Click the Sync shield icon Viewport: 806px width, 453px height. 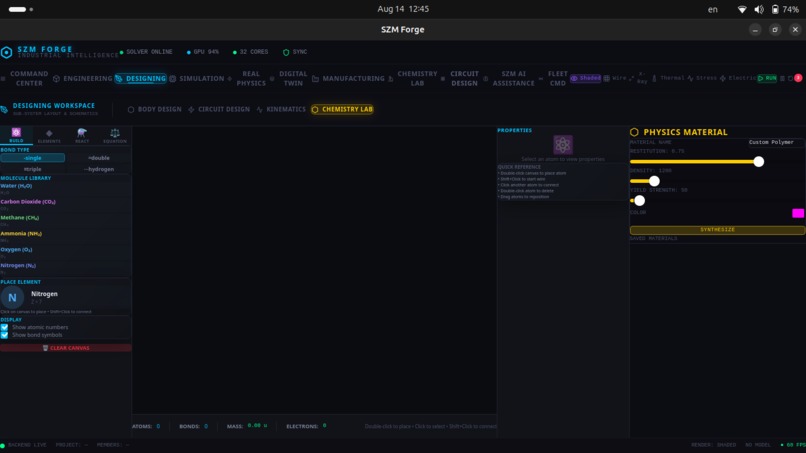point(286,52)
